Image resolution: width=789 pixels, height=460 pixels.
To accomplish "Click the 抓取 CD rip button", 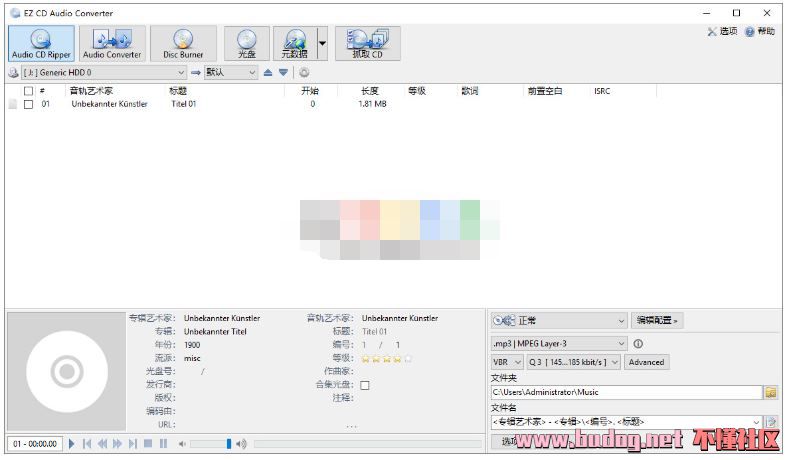I will click(x=368, y=44).
